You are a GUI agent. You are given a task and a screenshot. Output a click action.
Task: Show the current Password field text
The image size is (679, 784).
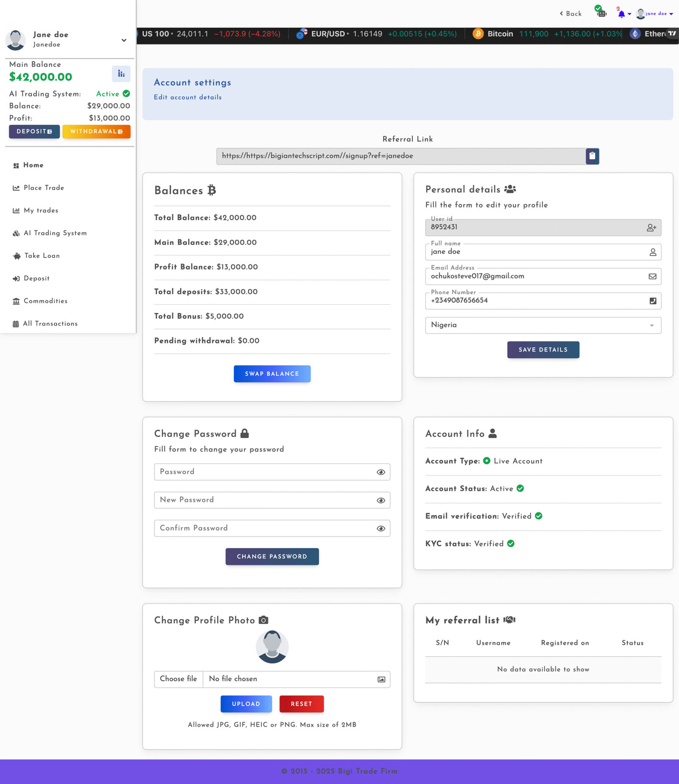tap(381, 472)
